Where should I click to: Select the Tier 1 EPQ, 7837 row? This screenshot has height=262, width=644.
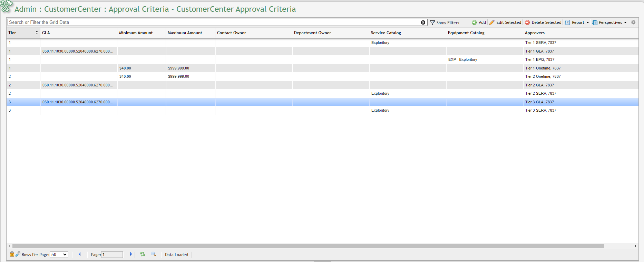tap(539, 59)
